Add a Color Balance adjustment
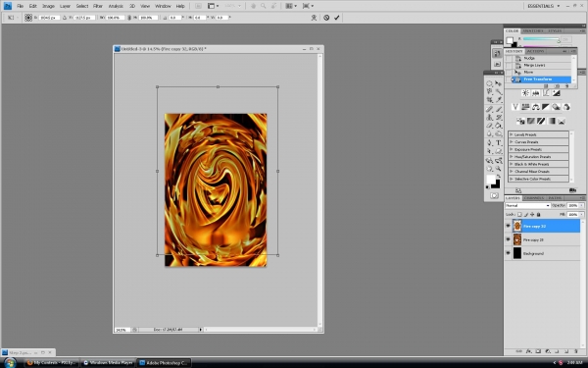This screenshot has width=588, height=368. tap(535, 107)
